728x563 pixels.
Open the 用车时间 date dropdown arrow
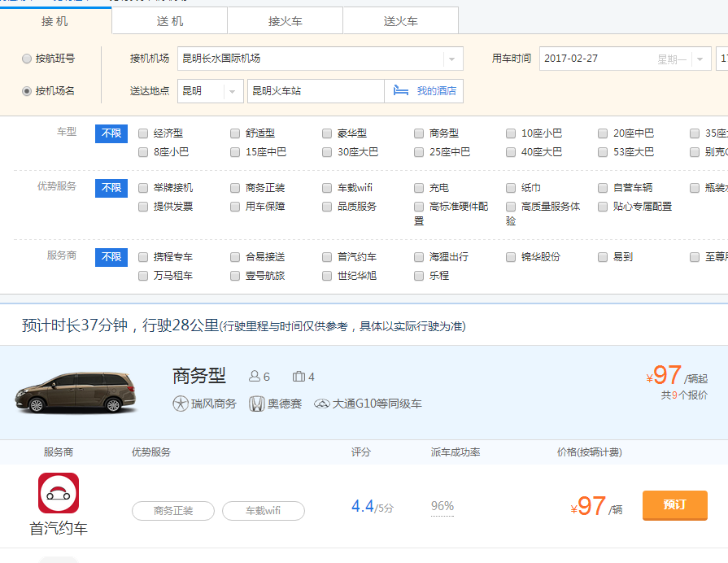[700, 59]
